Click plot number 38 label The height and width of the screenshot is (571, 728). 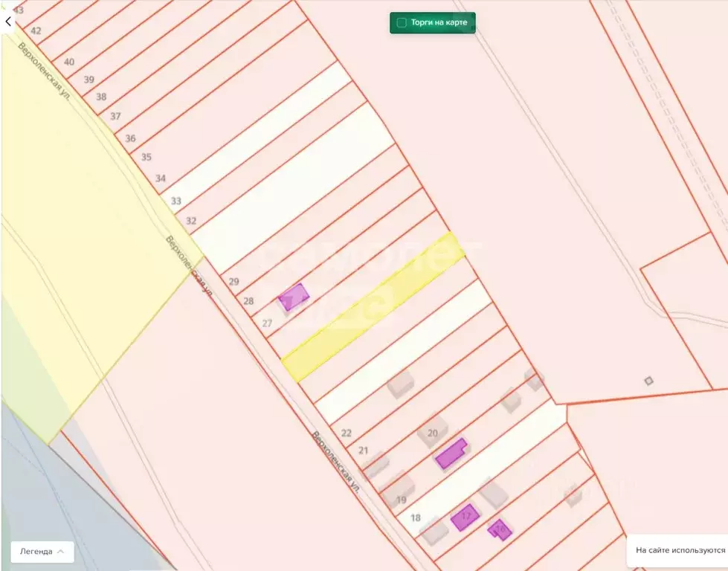[x=101, y=97]
